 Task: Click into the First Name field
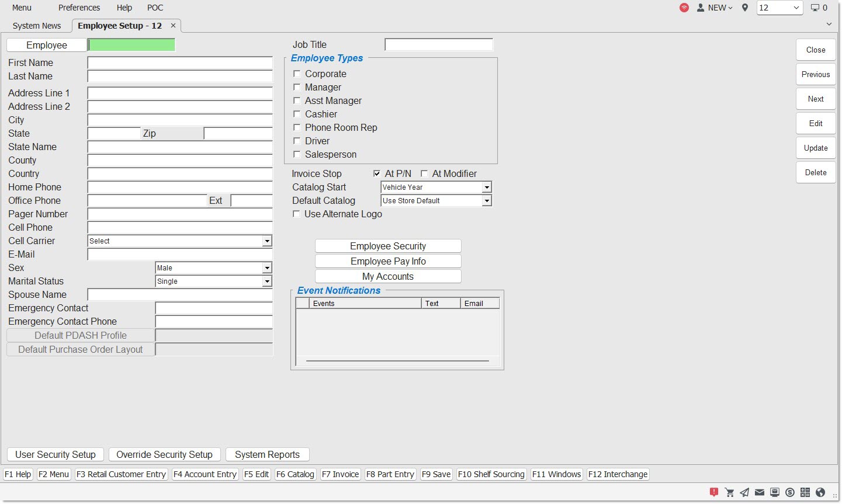pyautogui.click(x=180, y=62)
